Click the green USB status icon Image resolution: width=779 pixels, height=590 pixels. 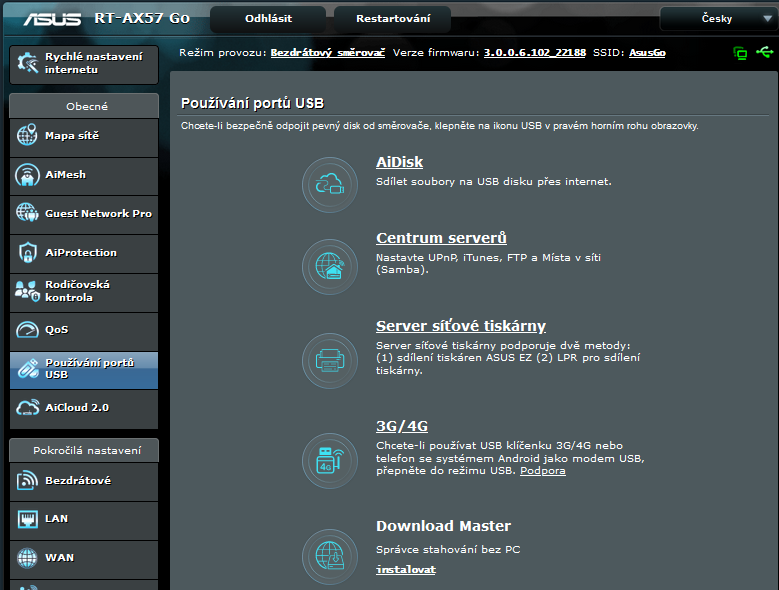[763, 53]
